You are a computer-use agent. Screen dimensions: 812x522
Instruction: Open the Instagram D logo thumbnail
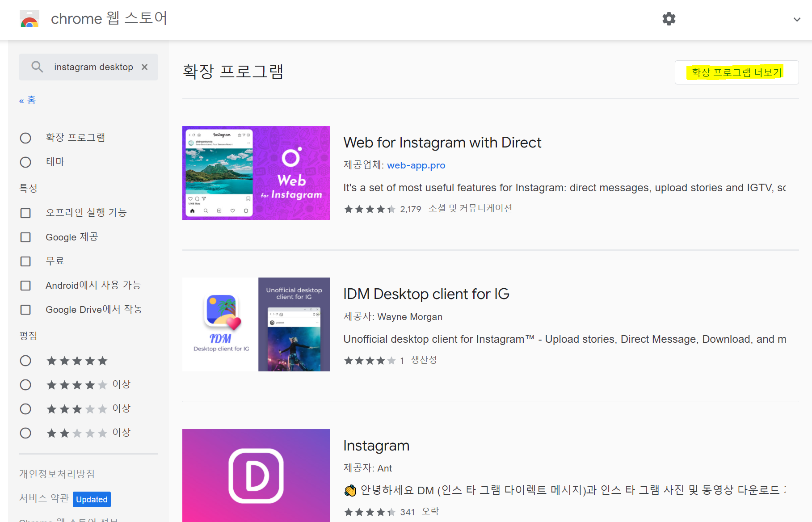[256, 476]
